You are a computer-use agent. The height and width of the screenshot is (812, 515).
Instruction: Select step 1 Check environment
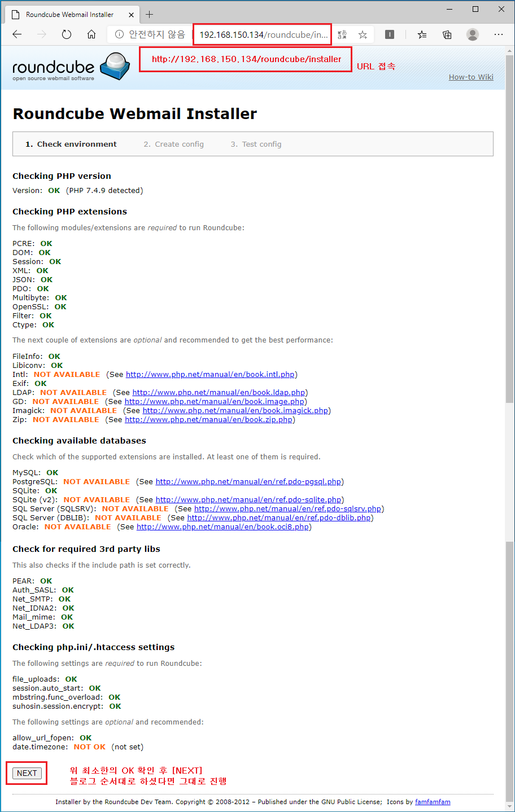(x=71, y=144)
